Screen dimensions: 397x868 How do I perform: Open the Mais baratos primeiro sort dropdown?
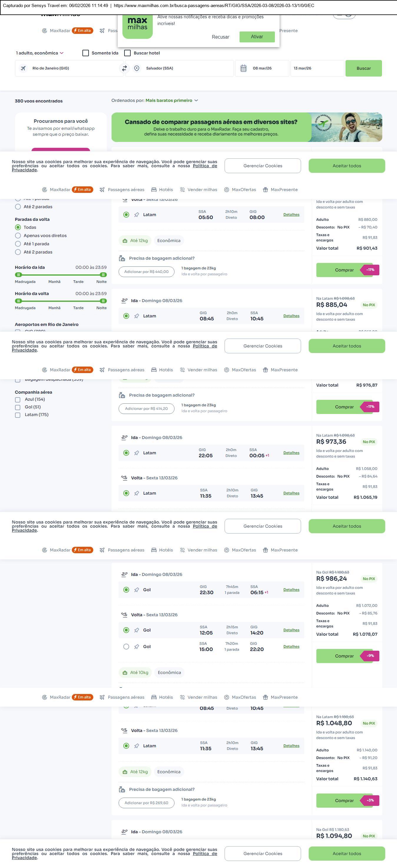pos(172,100)
